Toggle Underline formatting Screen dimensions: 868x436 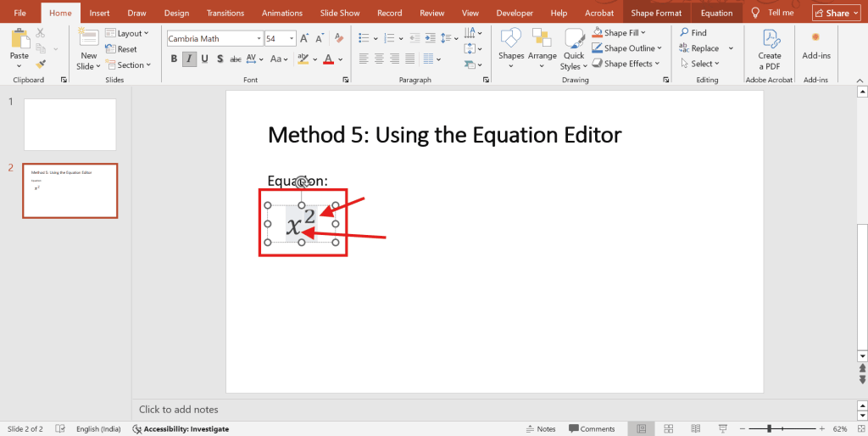click(x=204, y=59)
